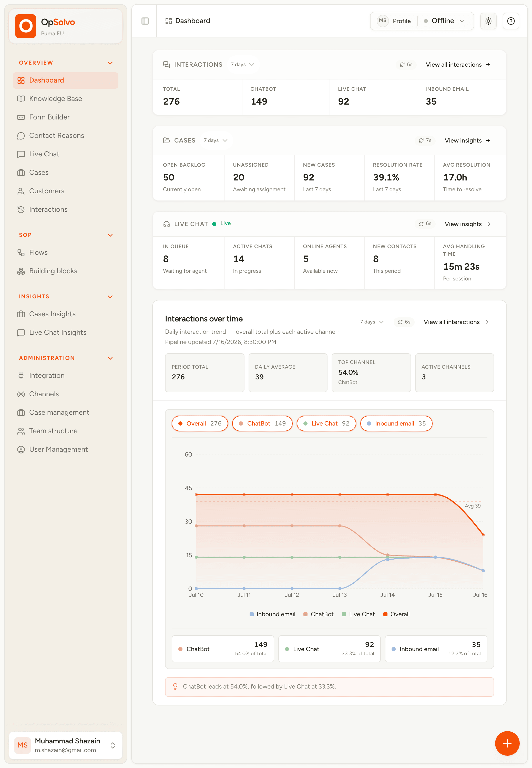Open help via question mark icon
The width and height of the screenshot is (532, 768).
pos(511,21)
